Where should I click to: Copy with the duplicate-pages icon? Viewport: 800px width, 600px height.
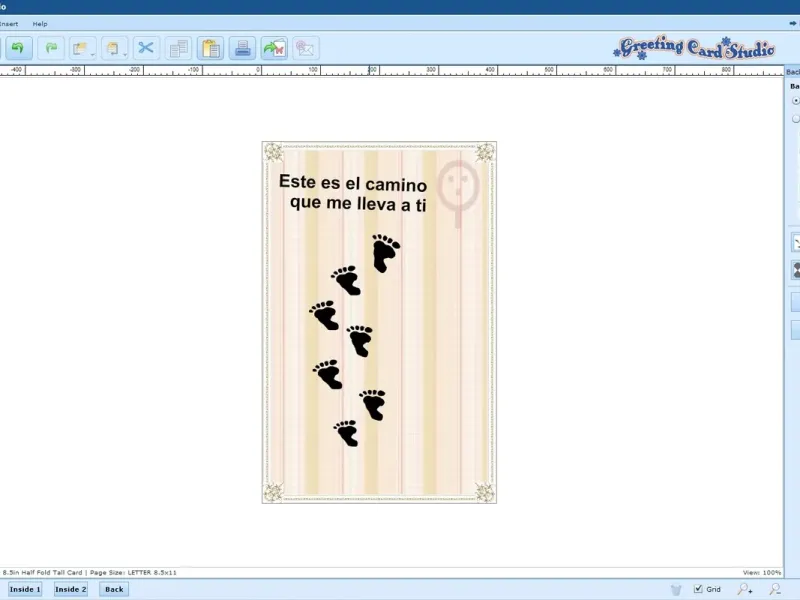coord(179,48)
